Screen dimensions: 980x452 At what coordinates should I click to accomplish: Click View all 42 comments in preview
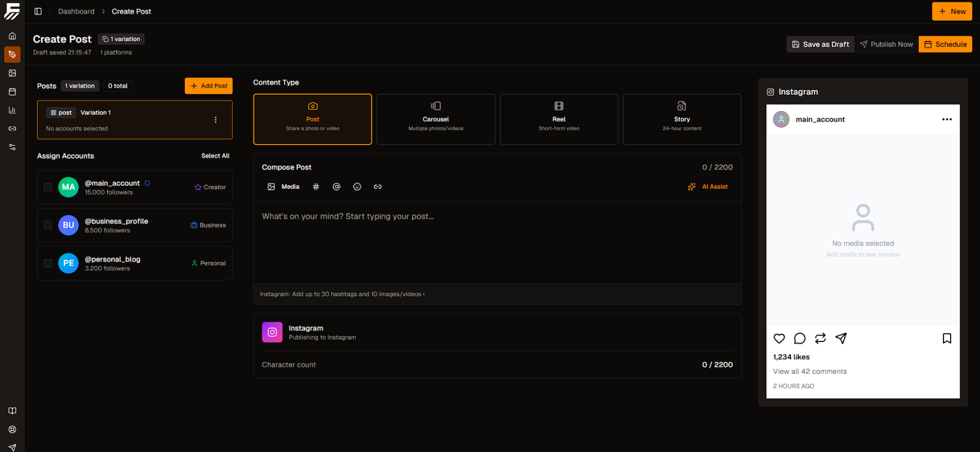810,371
